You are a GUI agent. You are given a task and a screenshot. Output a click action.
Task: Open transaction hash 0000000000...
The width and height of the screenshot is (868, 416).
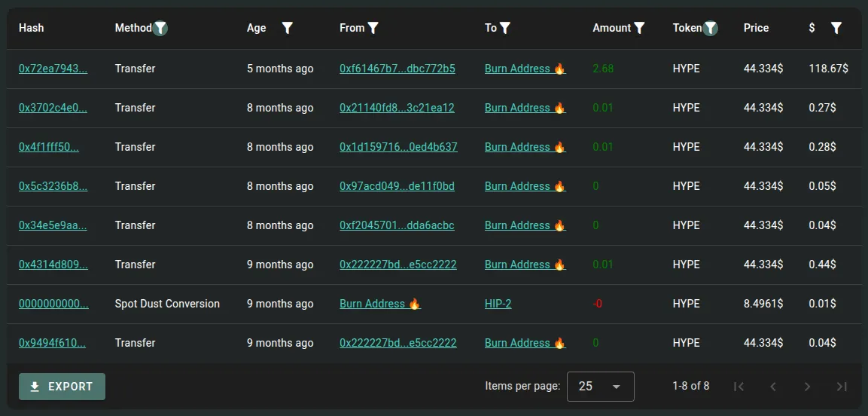(53, 304)
